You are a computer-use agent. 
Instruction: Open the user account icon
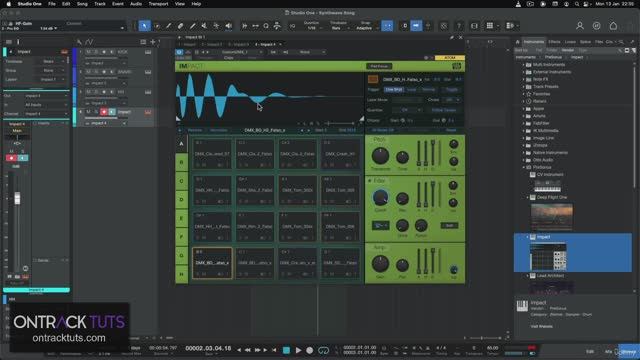pyautogui.click(x=580, y=26)
